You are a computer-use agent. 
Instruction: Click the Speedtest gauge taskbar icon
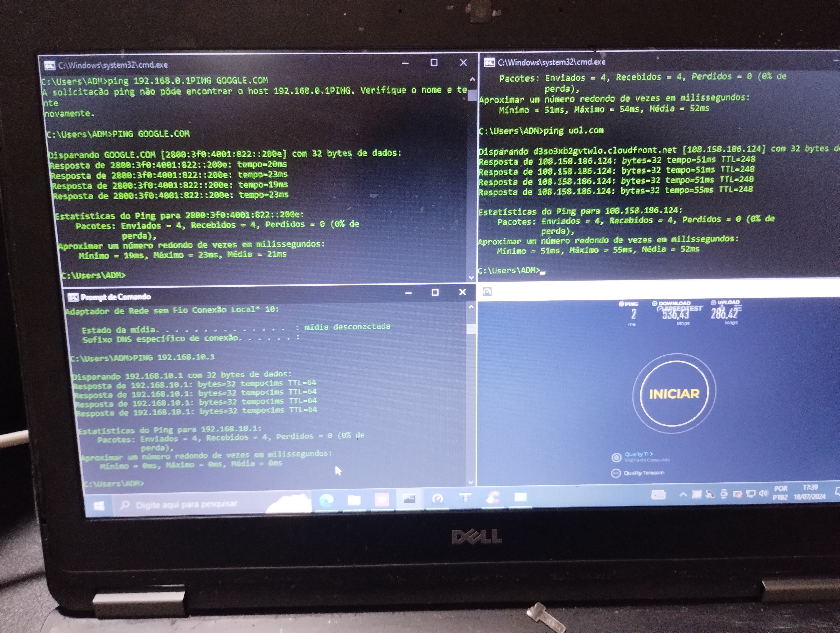[437, 498]
